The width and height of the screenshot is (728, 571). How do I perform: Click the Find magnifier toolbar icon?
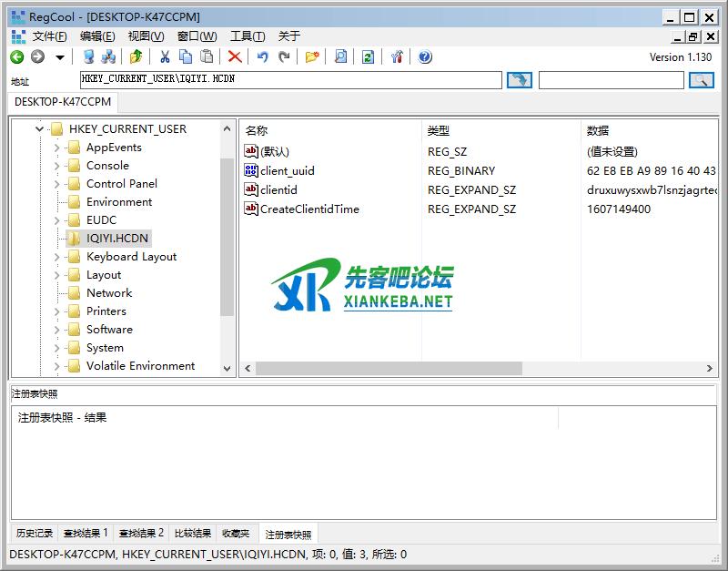pos(340,56)
